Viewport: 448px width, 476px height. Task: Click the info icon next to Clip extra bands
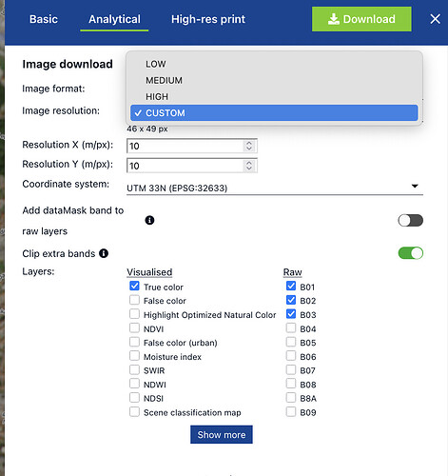click(104, 253)
